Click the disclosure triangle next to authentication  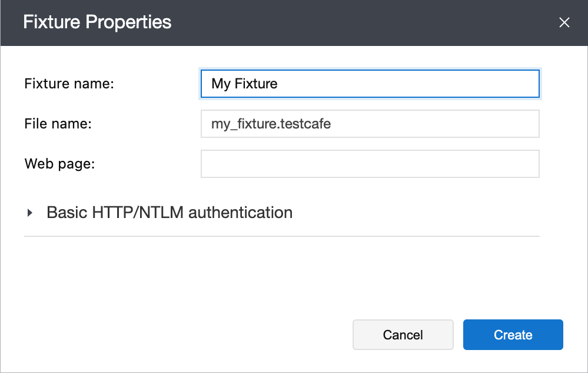coord(29,213)
